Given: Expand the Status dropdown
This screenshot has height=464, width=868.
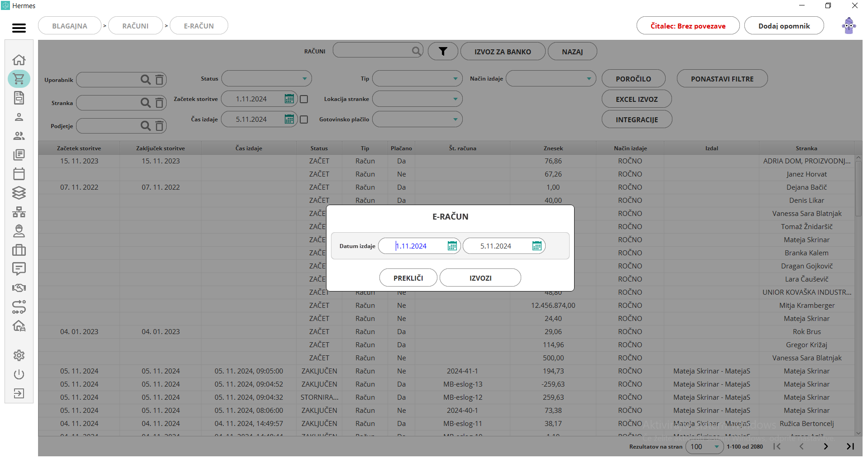Looking at the screenshot, I should pyautogui.click(x=266, y=78).
